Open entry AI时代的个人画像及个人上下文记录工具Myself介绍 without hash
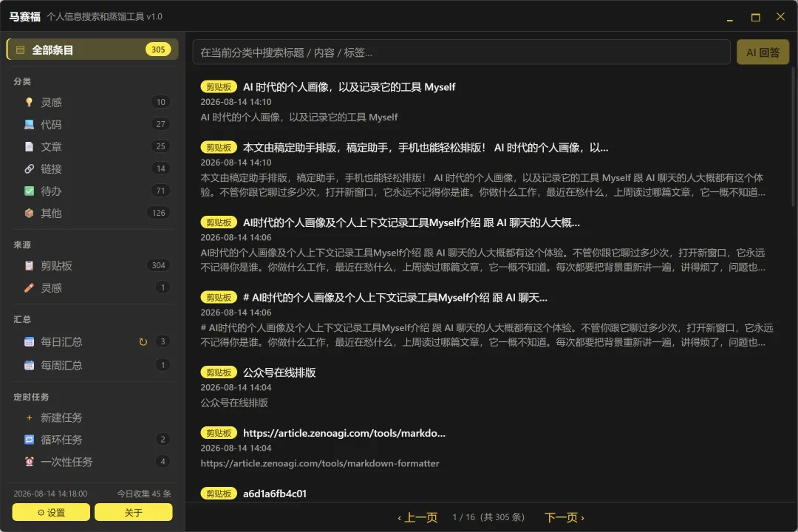The width and height of the screenshot is (798, 532). (412, 222)
